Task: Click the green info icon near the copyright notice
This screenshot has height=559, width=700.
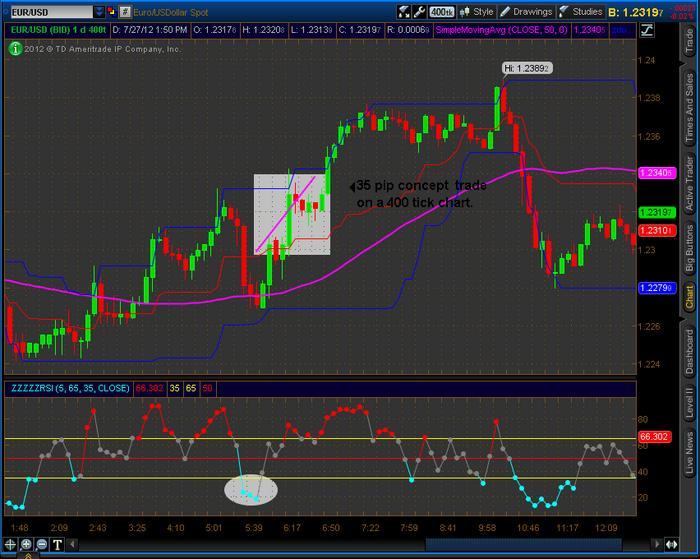Action: pyautogui.click(x=15, y=48)
